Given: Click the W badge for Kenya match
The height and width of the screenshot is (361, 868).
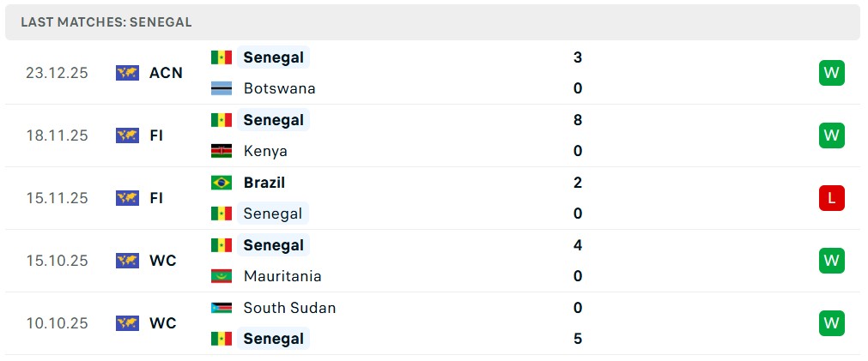Looking at the screenshot, I should [x=831, y=135].
